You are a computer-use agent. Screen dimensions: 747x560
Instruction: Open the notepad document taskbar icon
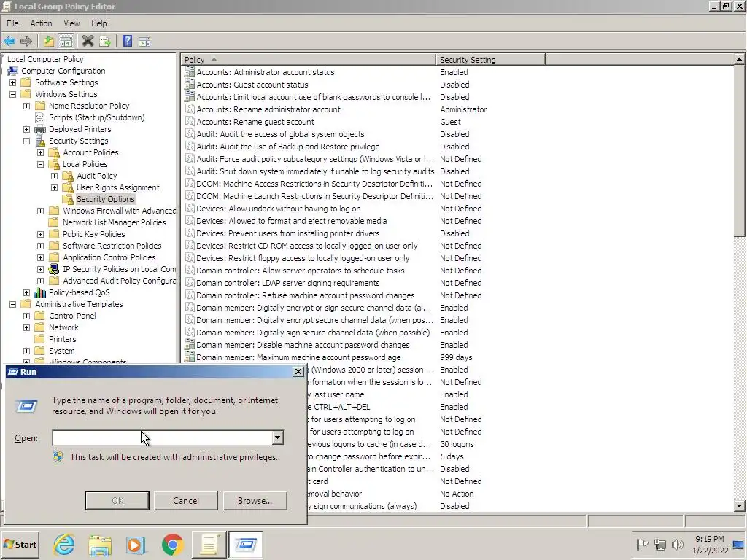pos(209,544)
